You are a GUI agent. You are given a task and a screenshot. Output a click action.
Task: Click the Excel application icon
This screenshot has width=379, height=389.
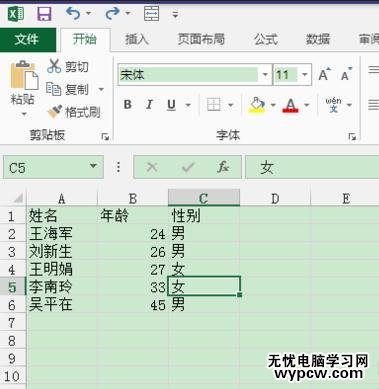coord(16,14)
